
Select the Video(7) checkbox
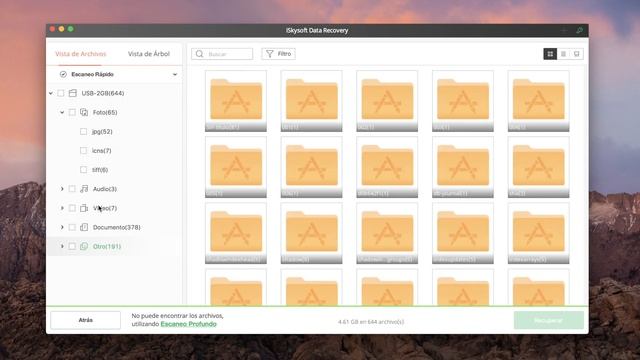click(72, 208)
